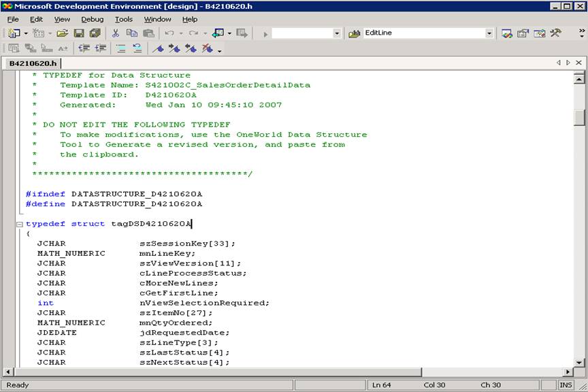Open the text editor toolbar options arrow
The width and height of the screenshot is (588, 392).
point(219,50)
